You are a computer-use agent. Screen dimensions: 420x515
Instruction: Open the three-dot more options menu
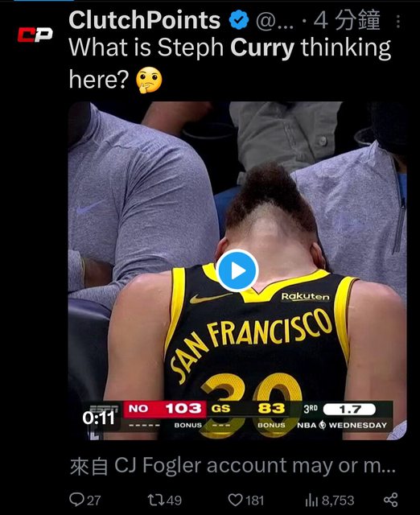(x=398, y=22)
